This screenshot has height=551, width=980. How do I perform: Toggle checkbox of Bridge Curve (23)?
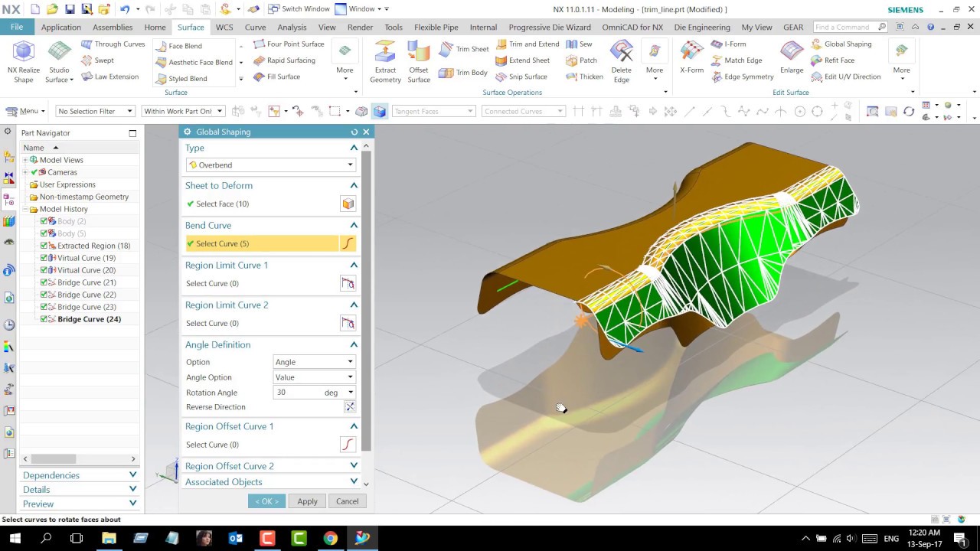click(44, 307)
